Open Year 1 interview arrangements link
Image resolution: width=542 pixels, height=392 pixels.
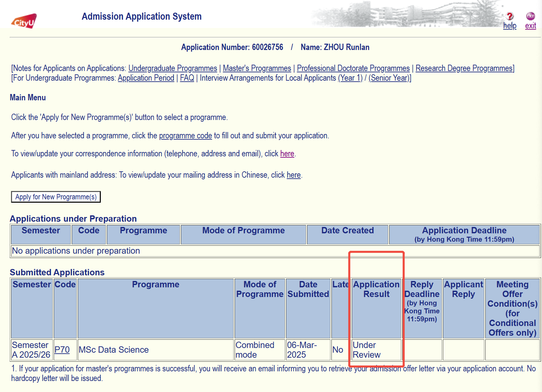pos(350,78)
